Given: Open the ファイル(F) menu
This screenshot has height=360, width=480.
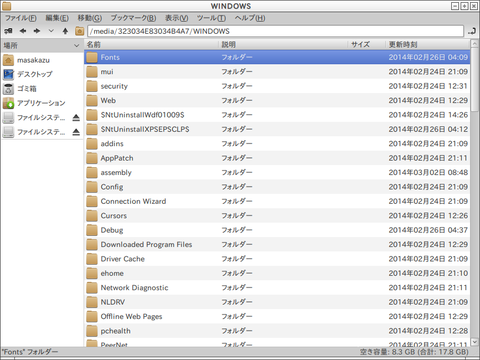Looking at the screenshot, I should coord(21,18).
